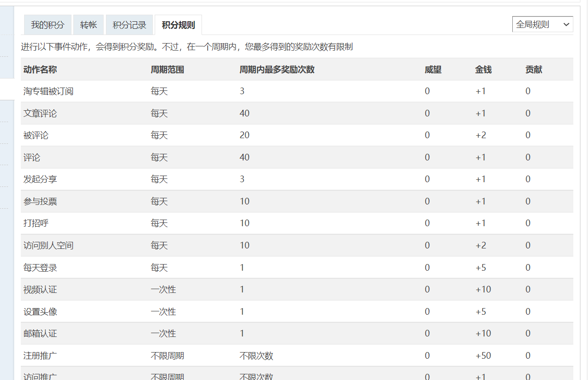Image resolution: width=588 pixels, height=380 pixels.
Task: Click the max count 10 for 打招呼
Action: (x=245, y=223)
